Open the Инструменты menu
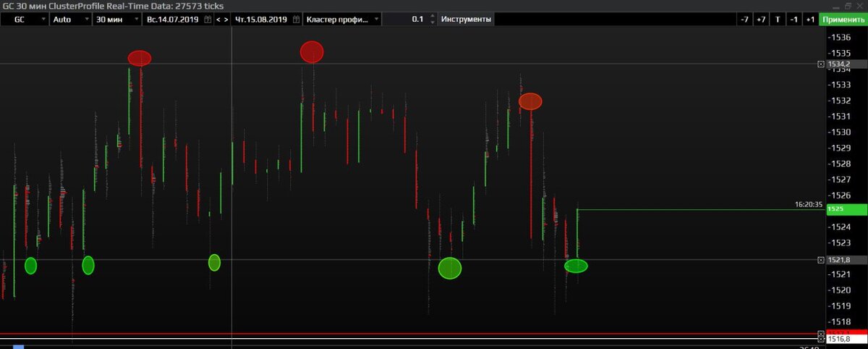Image resolution: width=868 pixels, height=349 pixels. coord(466,20)
